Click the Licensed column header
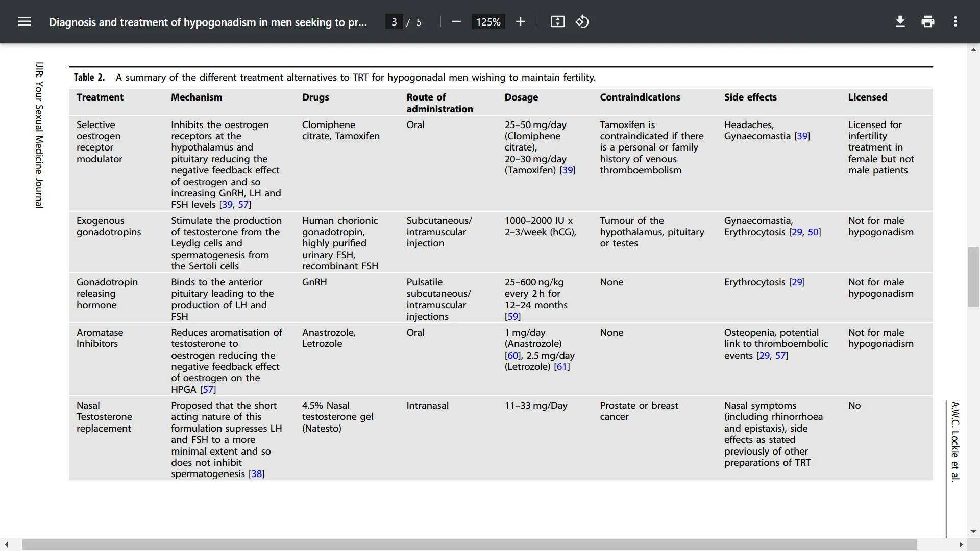Image resolution: width=980 pixels, height=551 pixels. click(868, 97)
